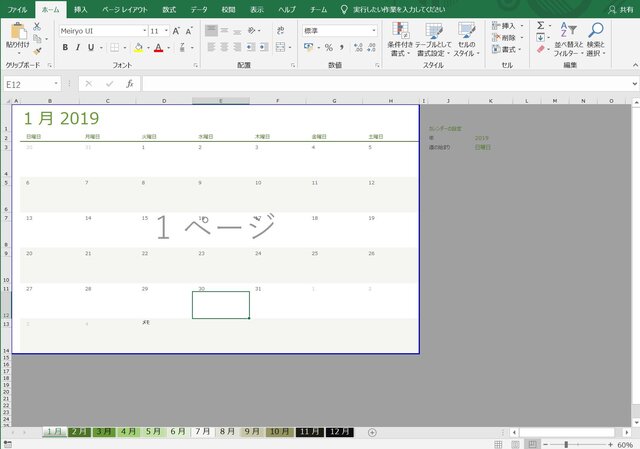The width and height of the screenshot is (640, 449).
Task: Click accounting number format icon
Action: 309,48
